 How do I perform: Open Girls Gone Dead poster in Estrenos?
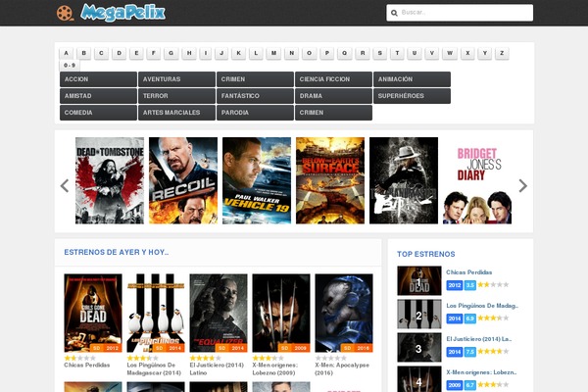pyautogui.click(x=93, y=313)
